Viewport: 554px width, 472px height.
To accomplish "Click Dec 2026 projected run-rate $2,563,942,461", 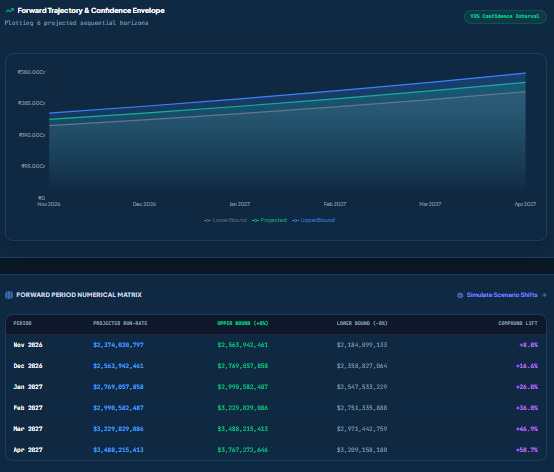I will [x=118, y=366].
